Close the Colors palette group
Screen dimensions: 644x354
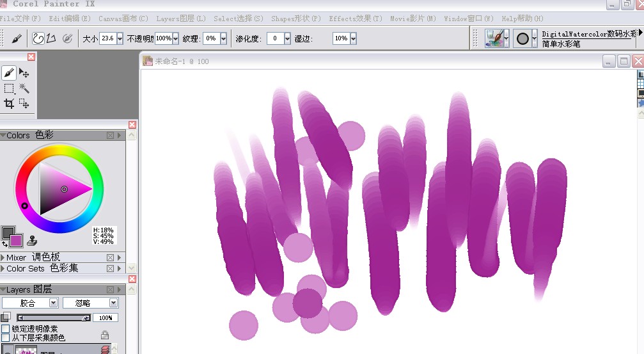click(132, 125)
